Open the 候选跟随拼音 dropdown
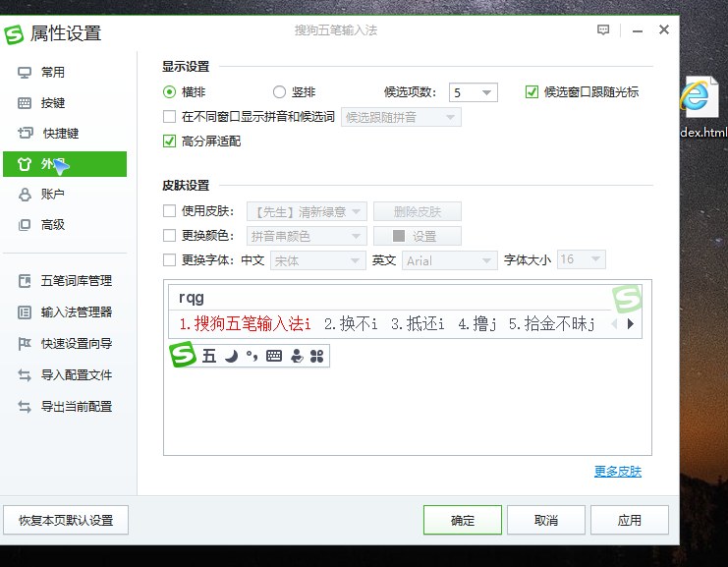Screen dimensions: 728x567 [x=401, y=117]
